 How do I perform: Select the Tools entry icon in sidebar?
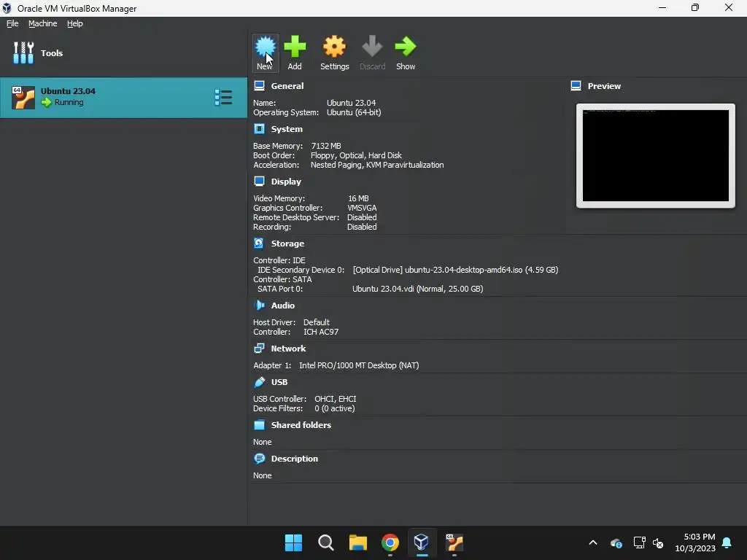pos(23,52)
